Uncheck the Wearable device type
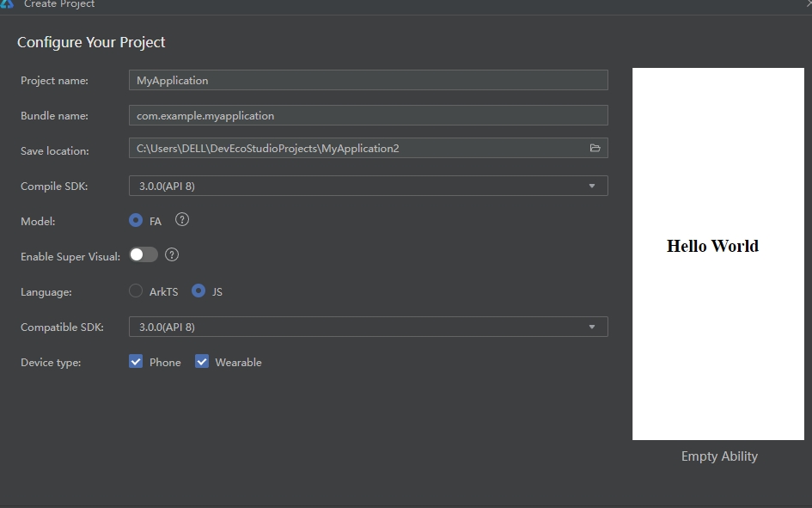812x508 pixels. pyautogui.click(x=202, y=362)
